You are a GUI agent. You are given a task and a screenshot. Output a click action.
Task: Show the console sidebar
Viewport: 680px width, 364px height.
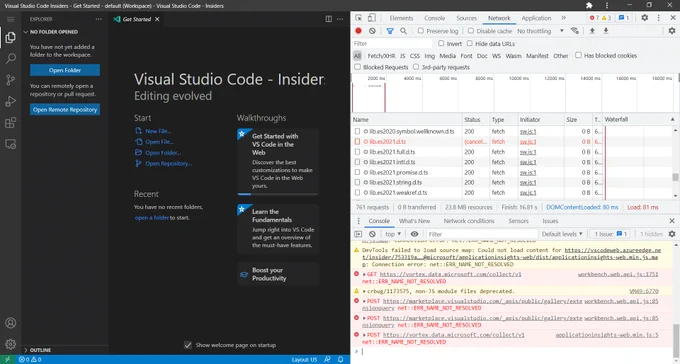[x=358, y=234]
